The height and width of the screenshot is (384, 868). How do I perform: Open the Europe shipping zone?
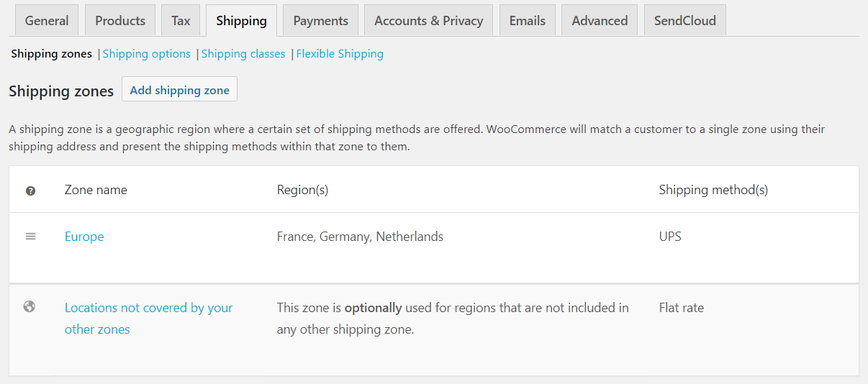coord(84,237)
